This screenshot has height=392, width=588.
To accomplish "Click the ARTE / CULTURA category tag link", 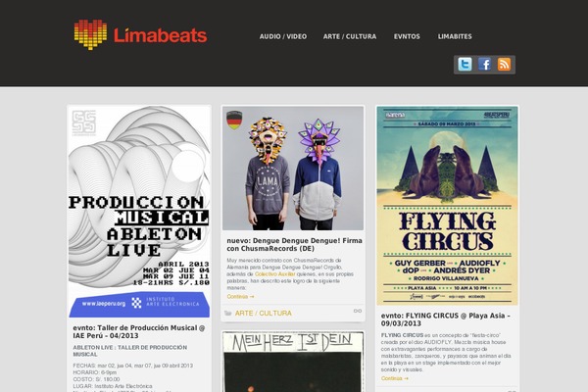I will pyautogui.click(x=264, y=314).
